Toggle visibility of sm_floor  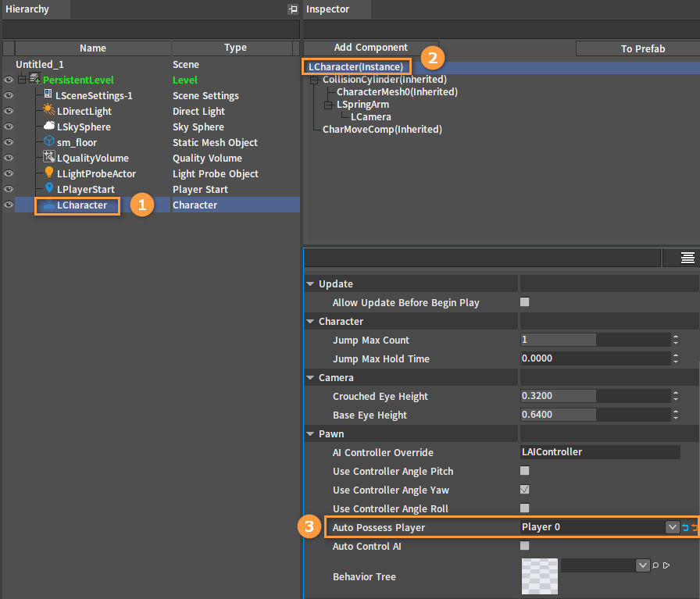9,142
